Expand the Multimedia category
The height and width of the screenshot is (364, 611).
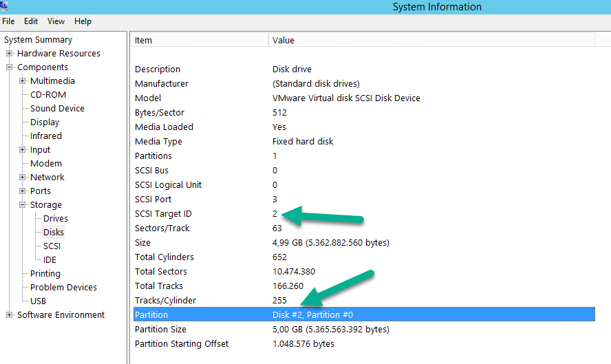click(23, 81)
